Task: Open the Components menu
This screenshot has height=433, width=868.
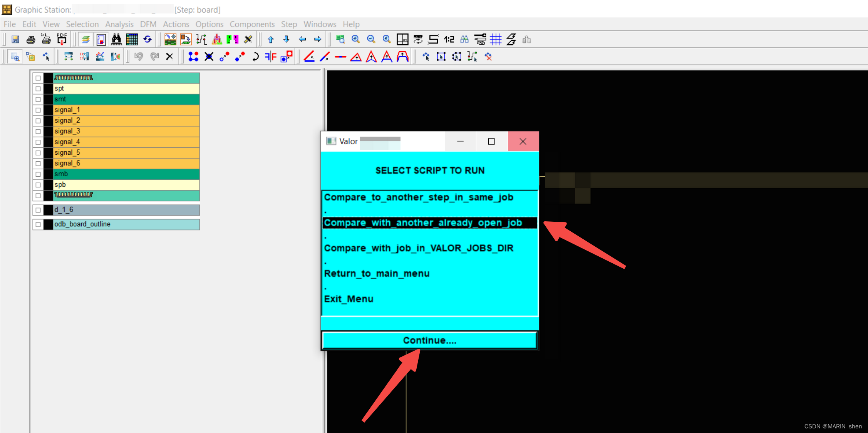Action: tap(252, 24)
